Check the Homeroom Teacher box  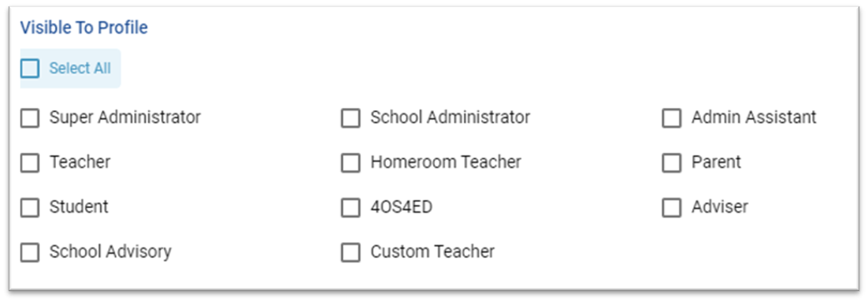coord(351,163)
